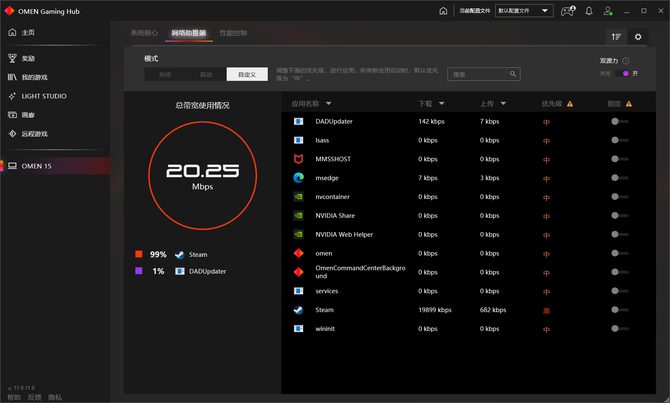
Task: Switch to the 系统核心 tab
Action: coord(144,33)
